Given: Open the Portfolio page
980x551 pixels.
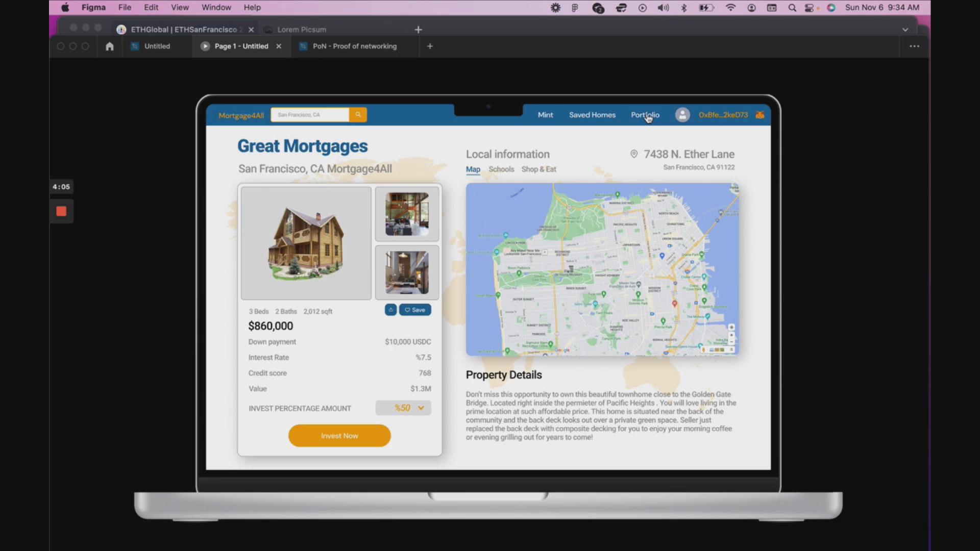Looking at the screenshot, I should point(645,115).
